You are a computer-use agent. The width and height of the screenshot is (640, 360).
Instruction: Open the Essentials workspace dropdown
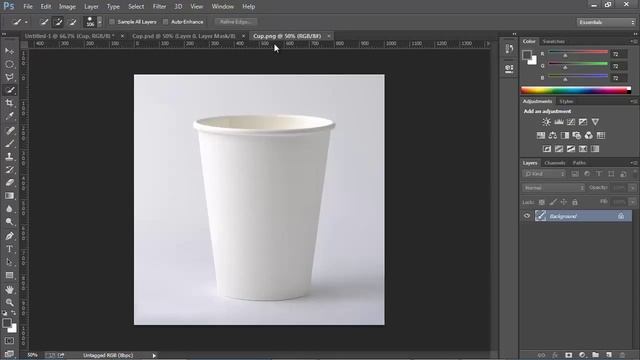(606, 22)
